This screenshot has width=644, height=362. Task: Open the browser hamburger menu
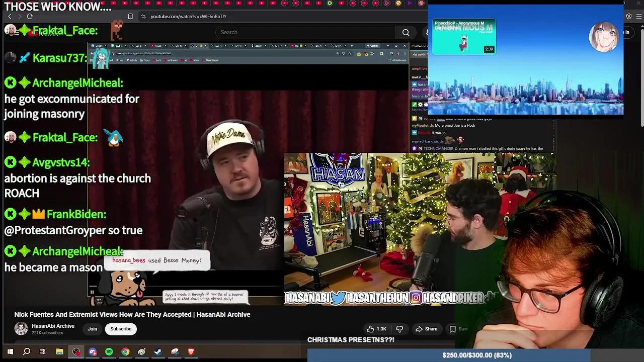[639, 17]
